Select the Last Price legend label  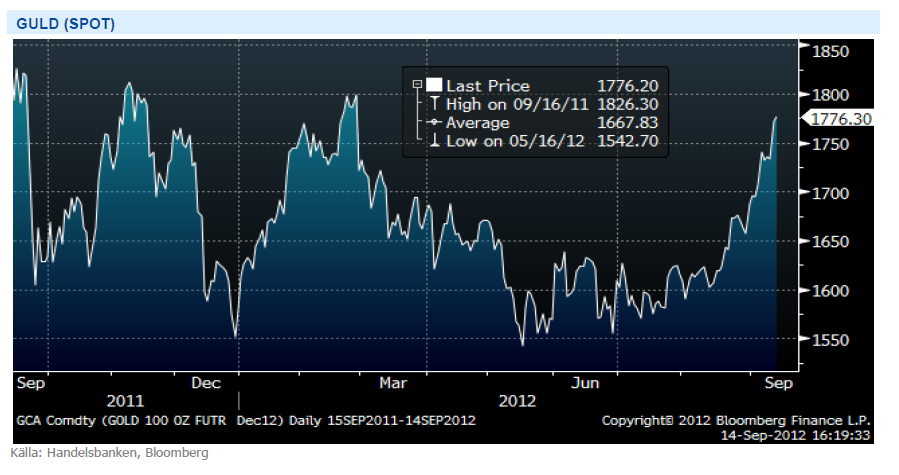pyautogui.click(x=488, y=86)
